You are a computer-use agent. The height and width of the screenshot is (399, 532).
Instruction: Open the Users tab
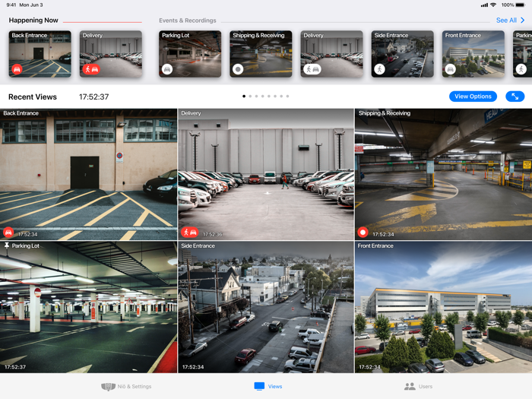pos(418,386)
